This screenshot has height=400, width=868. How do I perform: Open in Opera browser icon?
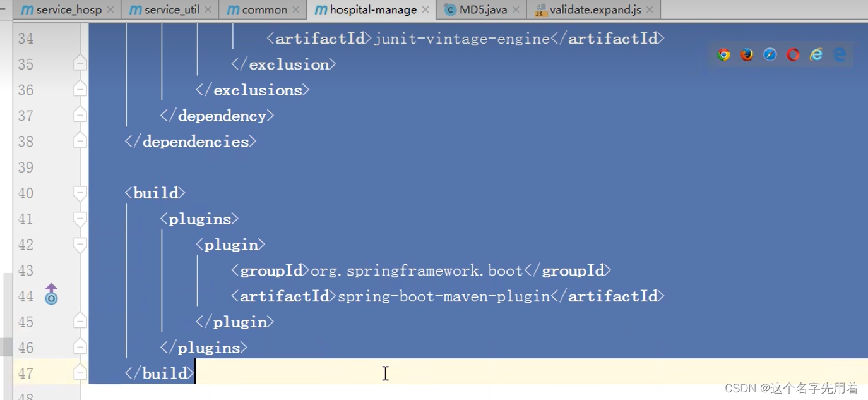[x=793, y=55]
